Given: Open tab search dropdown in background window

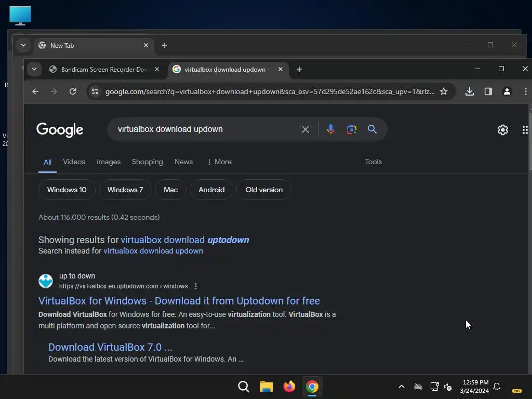Looking at the screenshot, I should [x=23, y=45].
